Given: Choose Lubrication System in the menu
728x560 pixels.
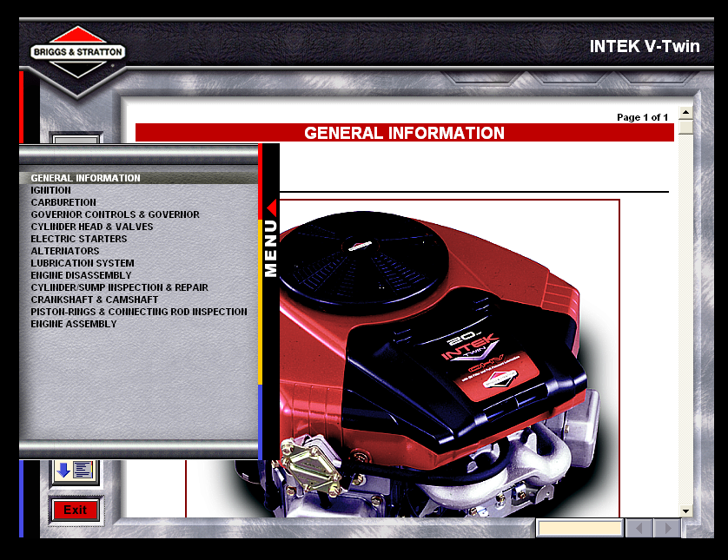Looking at the screenshot, I should click(83, 263).
